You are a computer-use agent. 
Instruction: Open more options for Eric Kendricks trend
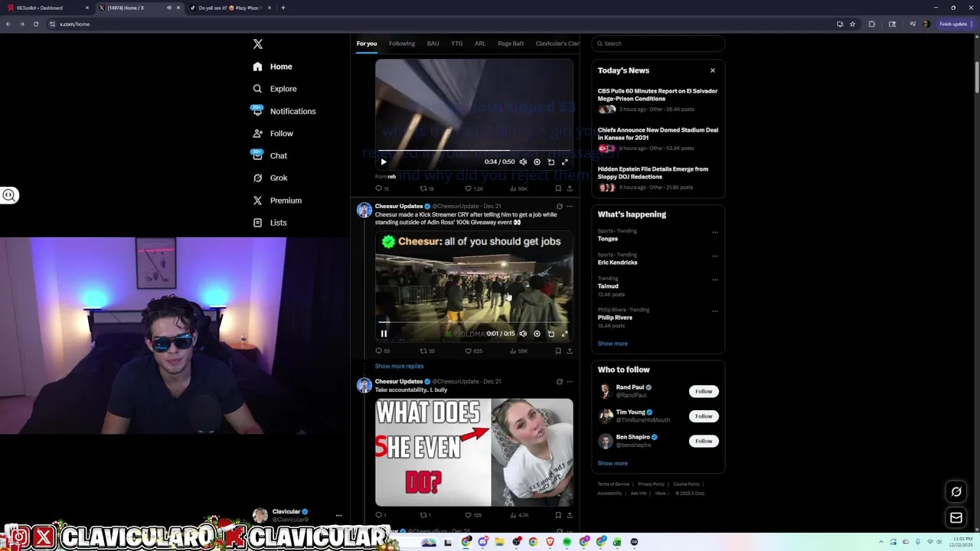(x=715, y=256)
